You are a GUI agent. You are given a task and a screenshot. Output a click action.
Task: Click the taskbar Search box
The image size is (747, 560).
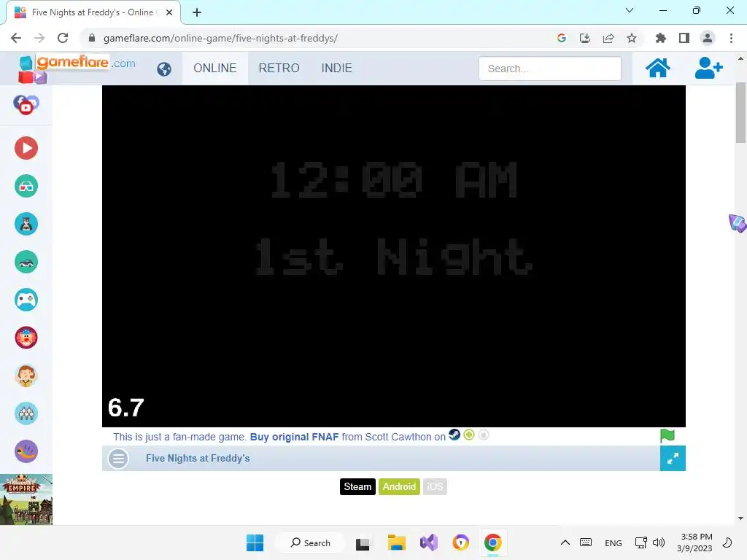pos(311,542)
